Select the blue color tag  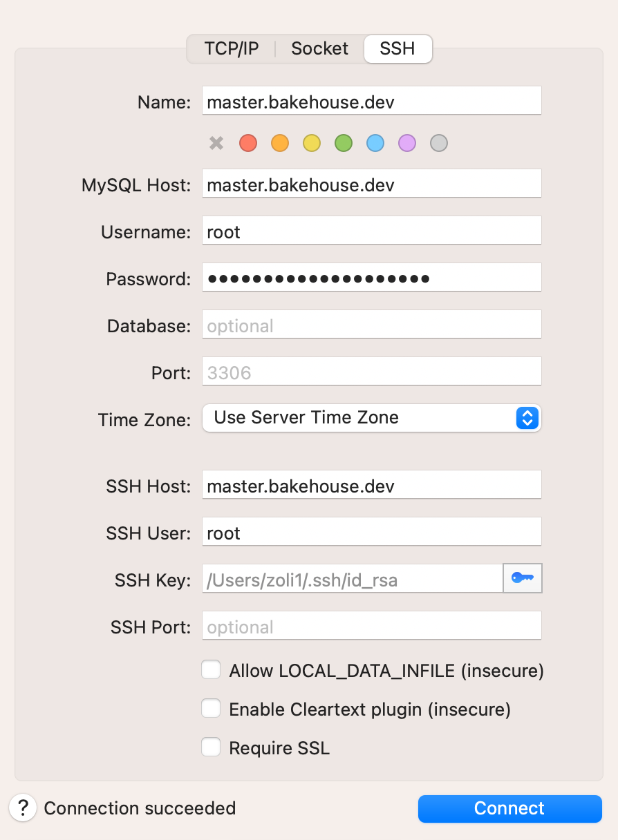coord(375,143)
